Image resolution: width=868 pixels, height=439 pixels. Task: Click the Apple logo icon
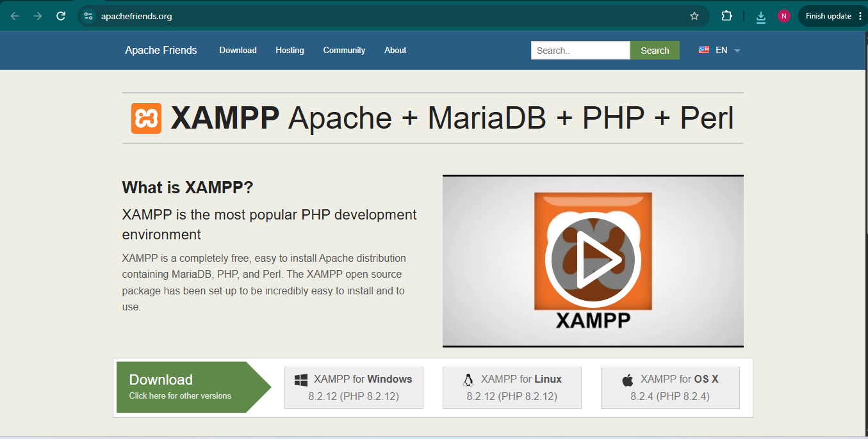tap(628, 380)
